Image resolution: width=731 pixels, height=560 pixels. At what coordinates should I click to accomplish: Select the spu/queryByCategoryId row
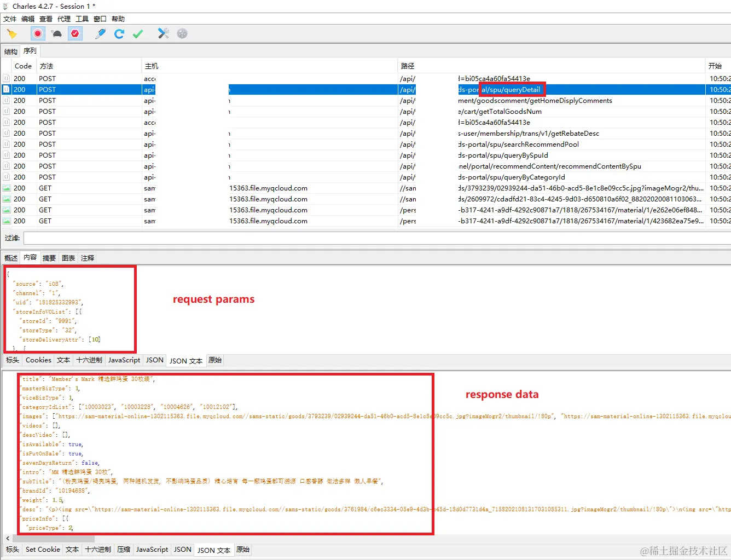[366, 177]
